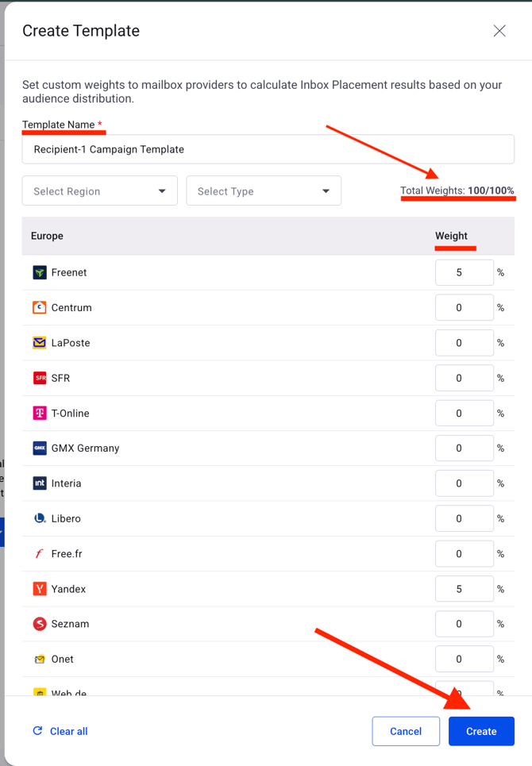Edit the Interia weight field
The height and width of the screenshot is (766, 532).
click(x=464, y=483)
